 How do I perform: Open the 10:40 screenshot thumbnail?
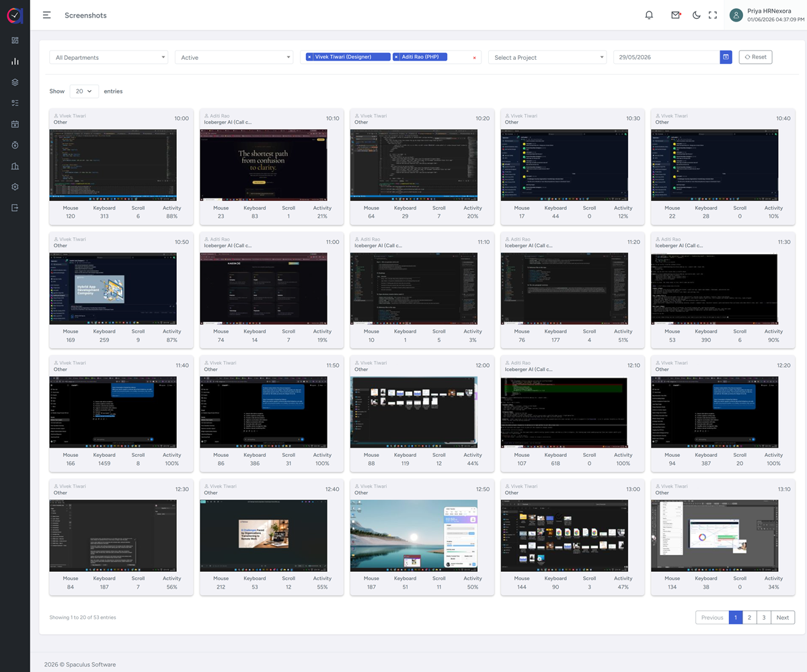point(715,165)
